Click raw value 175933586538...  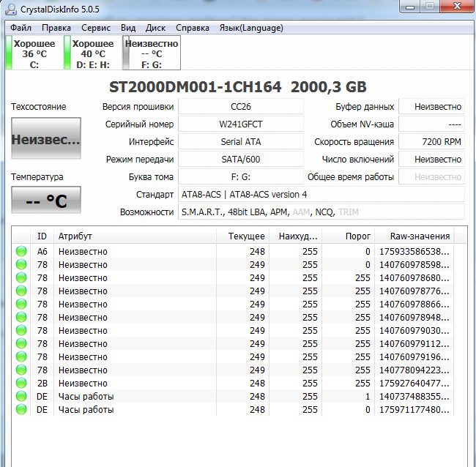[x=414, y=252]
